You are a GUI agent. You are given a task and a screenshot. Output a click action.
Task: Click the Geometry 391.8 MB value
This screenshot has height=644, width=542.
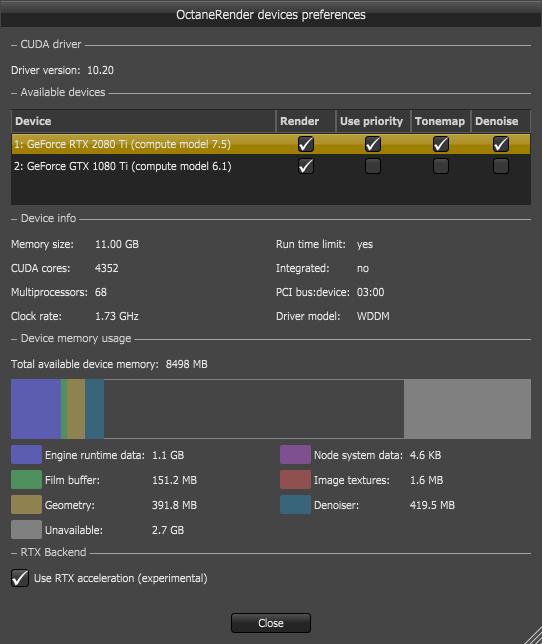tap(174, 505)
